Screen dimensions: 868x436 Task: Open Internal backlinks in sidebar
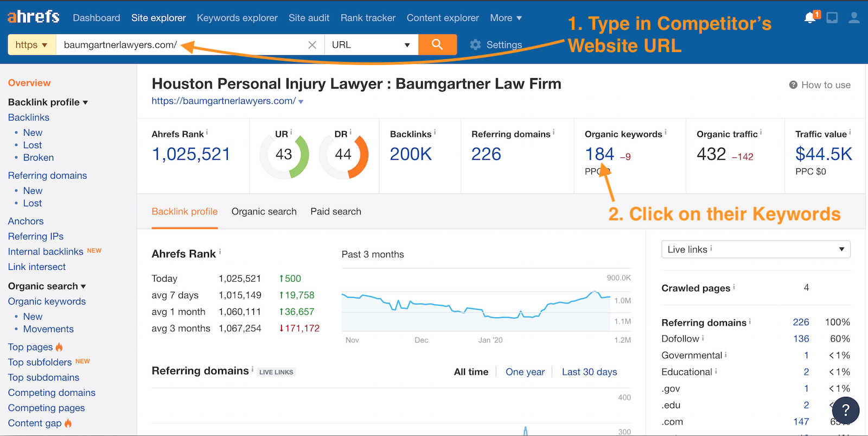(46, 251)
